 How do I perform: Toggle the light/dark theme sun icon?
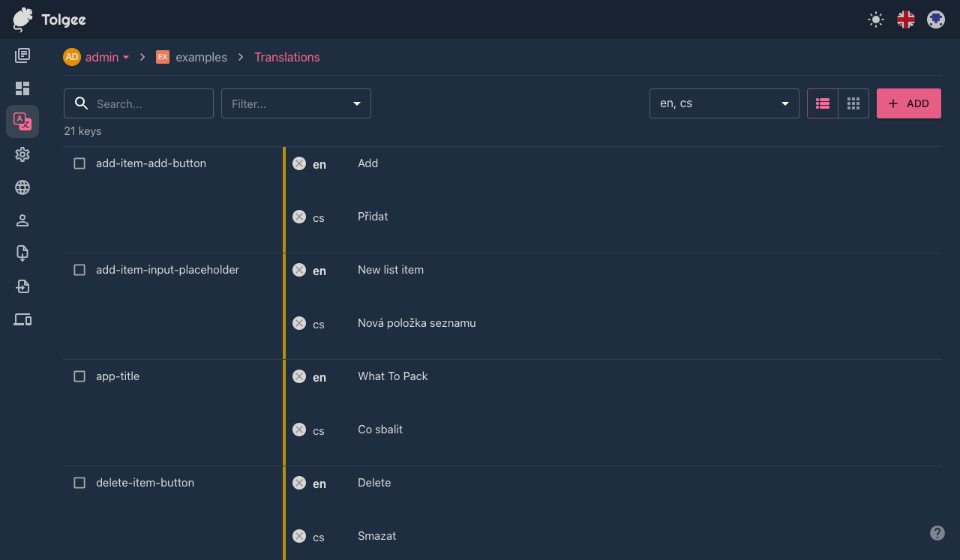coord(875,19)
